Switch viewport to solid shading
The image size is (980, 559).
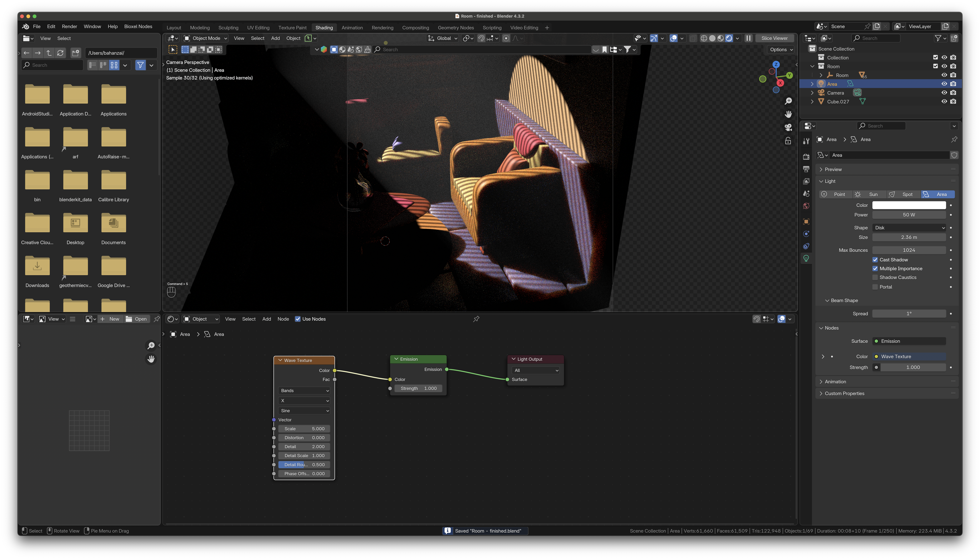point(712,38)
